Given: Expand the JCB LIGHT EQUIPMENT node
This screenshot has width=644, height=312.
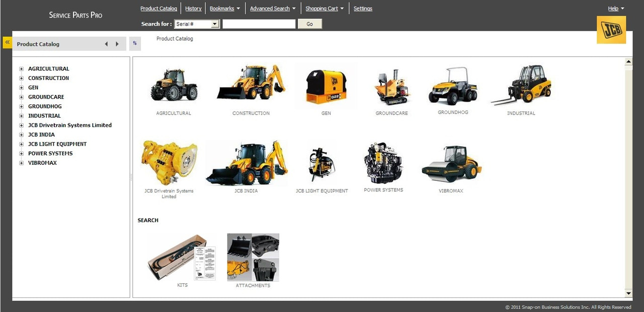Looking at the screenshot, I should 21,144.
